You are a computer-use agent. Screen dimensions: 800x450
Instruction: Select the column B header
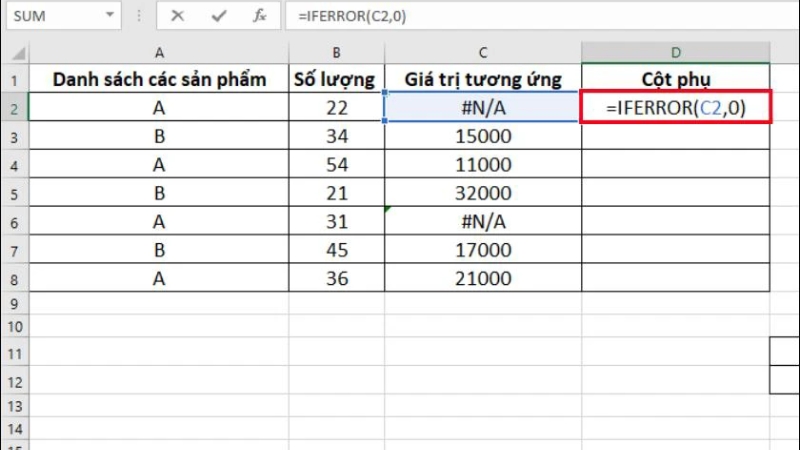coord(337,51)
